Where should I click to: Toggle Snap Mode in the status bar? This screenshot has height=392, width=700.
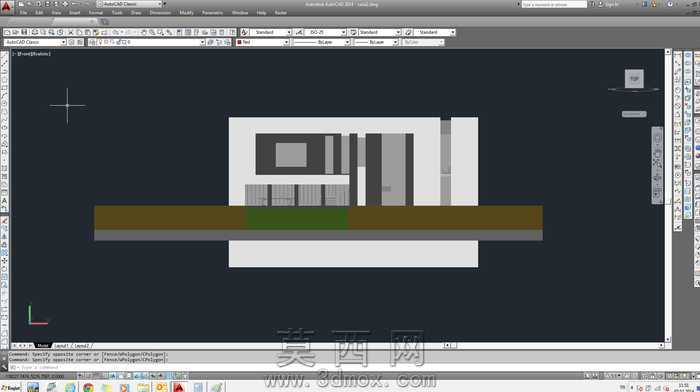tap(88, 376)
